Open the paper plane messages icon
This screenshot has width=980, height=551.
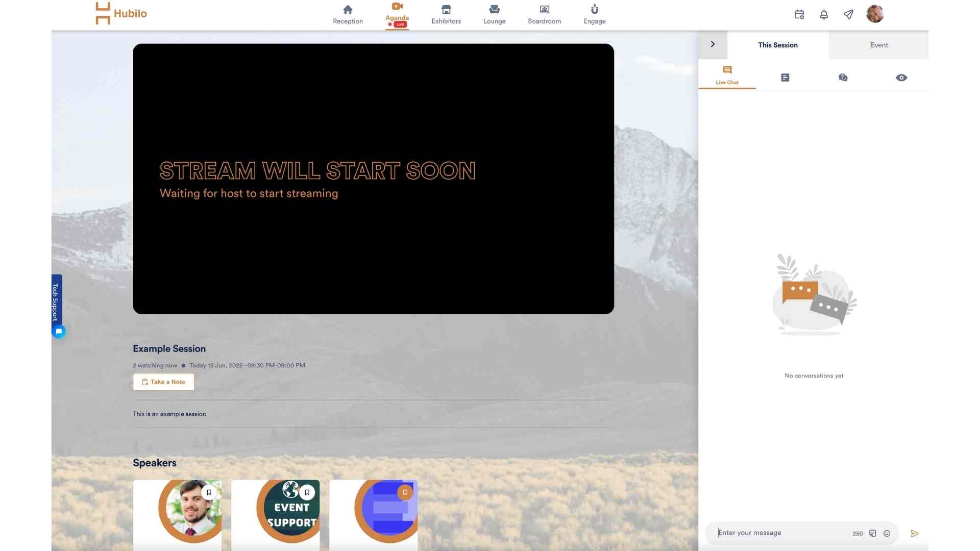848,15
